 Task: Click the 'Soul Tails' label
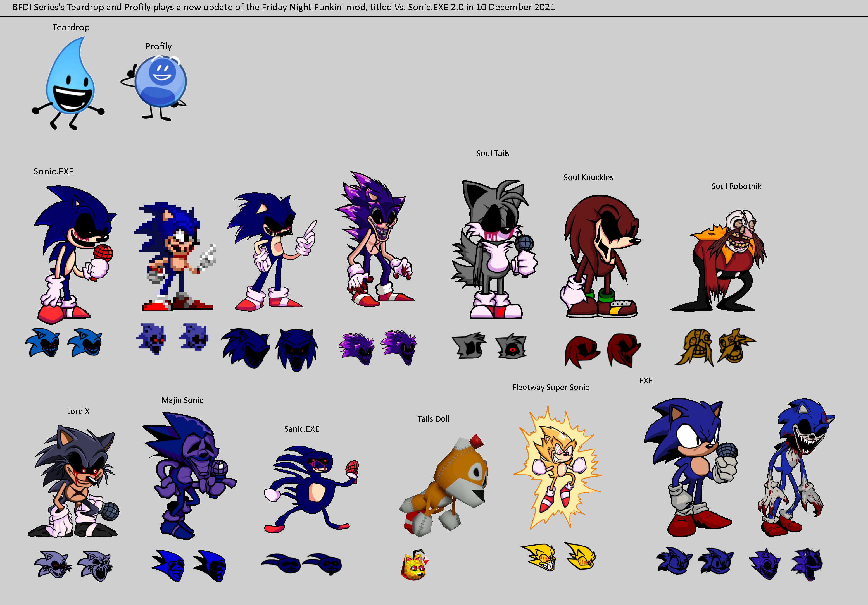click(x=493, y=154)
